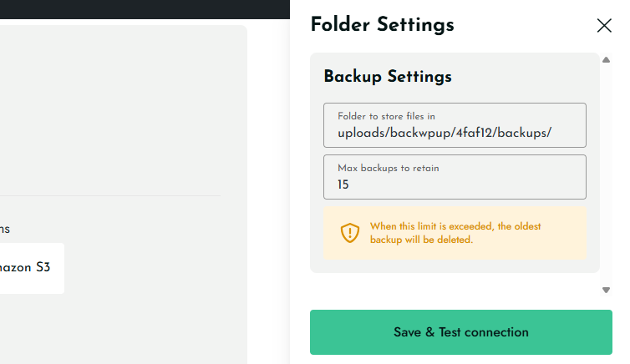Viewport: 630px width, 364px height.
Task: Click the value 15 in max backups
Action: (343, 185)
